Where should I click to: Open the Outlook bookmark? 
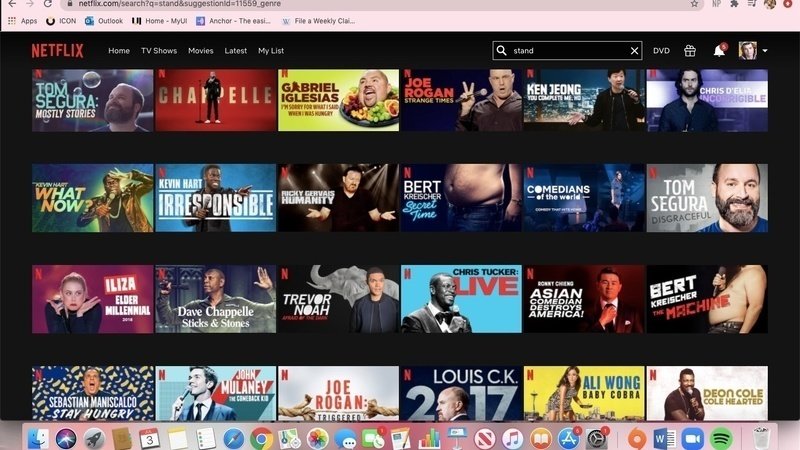[104, 21]
